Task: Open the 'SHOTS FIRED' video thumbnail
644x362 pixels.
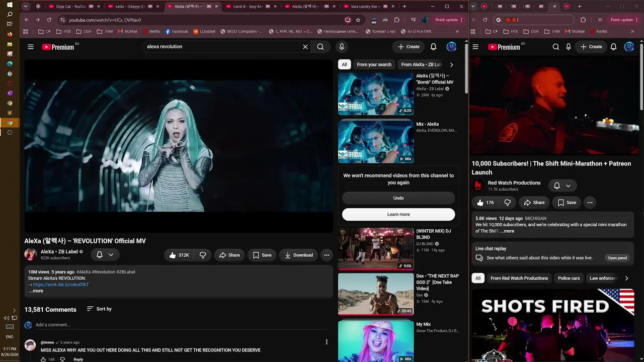Action: [553, 325]
